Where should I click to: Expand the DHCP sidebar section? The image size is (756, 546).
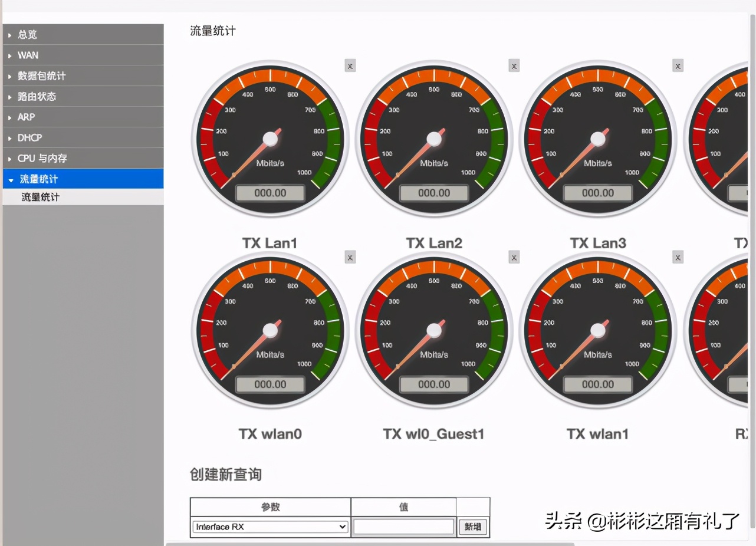tap(83, 137)
